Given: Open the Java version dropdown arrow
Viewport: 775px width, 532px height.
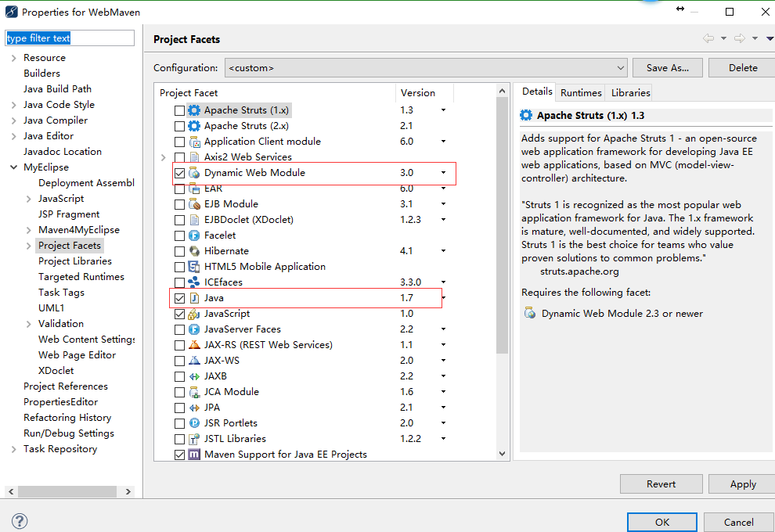Looking at the screenshot, I should 444,297.
